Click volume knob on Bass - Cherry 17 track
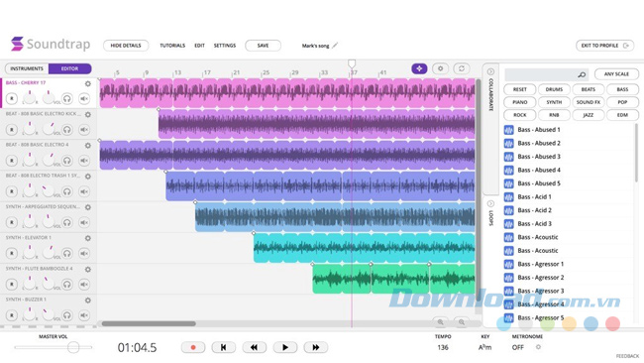The image size is (644, 363). [x=49, y=98]
